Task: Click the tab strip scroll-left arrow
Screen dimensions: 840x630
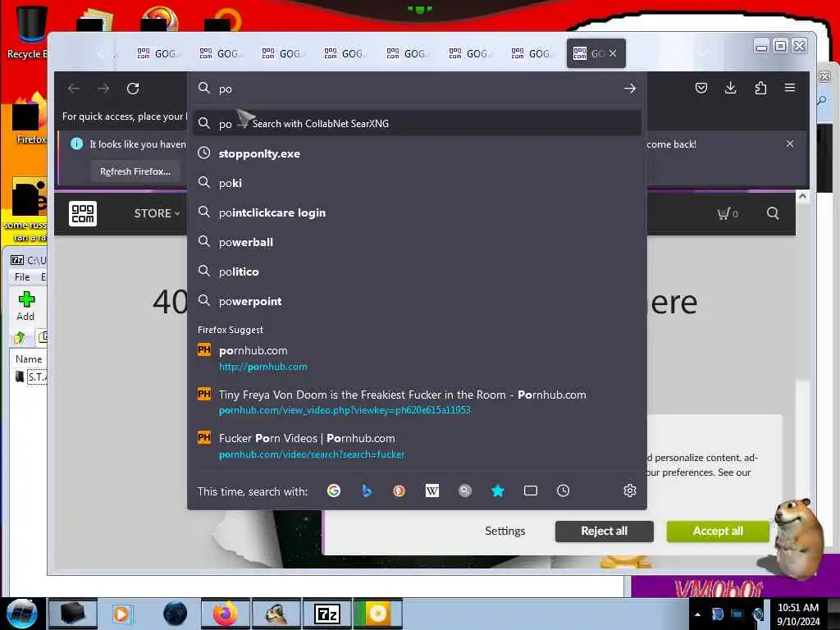Action: pos(101,53)
